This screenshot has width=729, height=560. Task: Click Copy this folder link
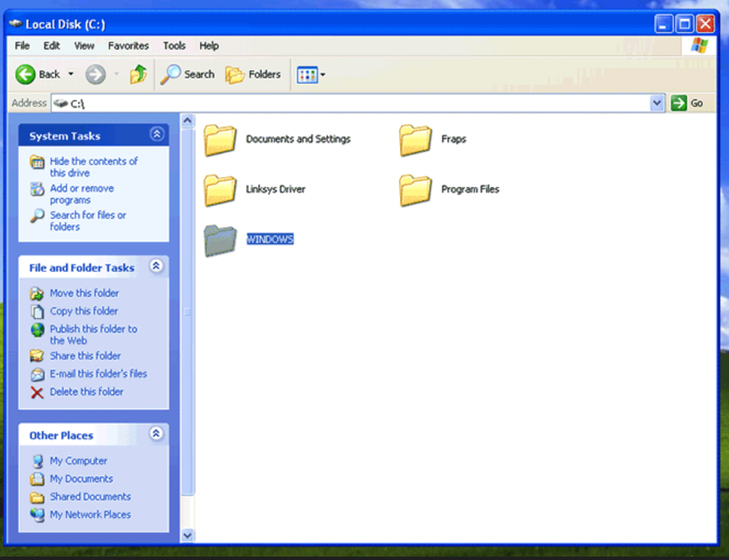point(84,311)
